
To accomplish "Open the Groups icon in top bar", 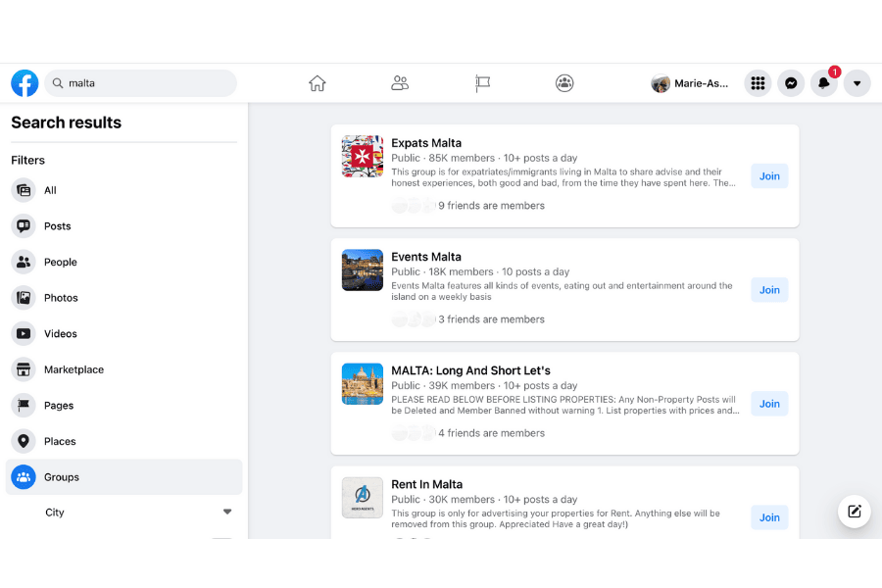I will 564,83.
